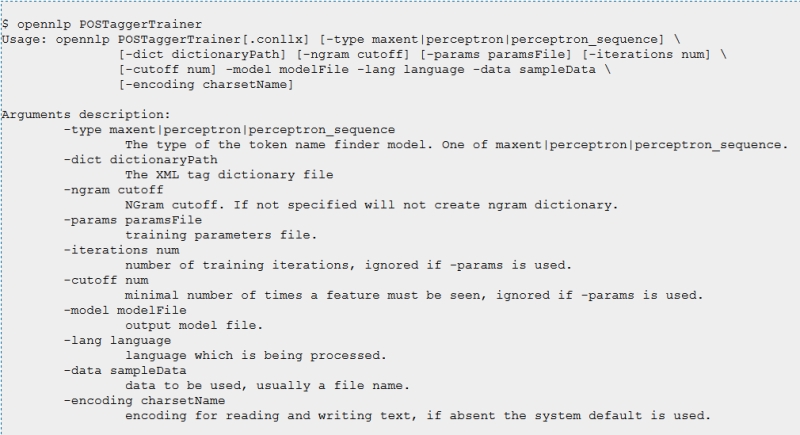
Task: Click the '[-type maxent|perceptron|perceptron_sequence]' usage option
Action: coord(492,39)
